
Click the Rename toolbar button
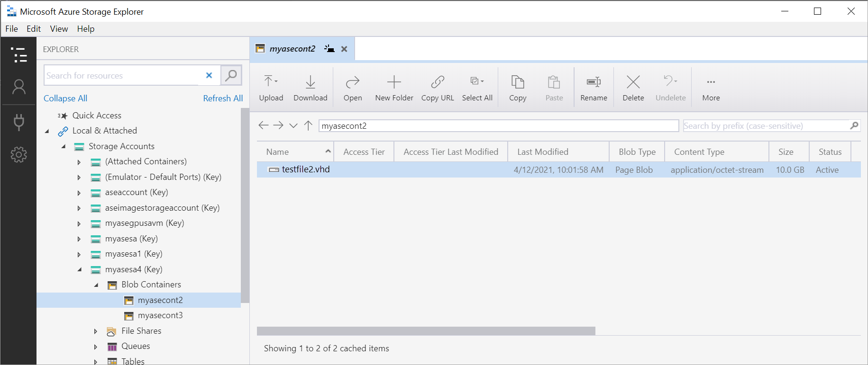pyautogui.click(x=594, y=88)
